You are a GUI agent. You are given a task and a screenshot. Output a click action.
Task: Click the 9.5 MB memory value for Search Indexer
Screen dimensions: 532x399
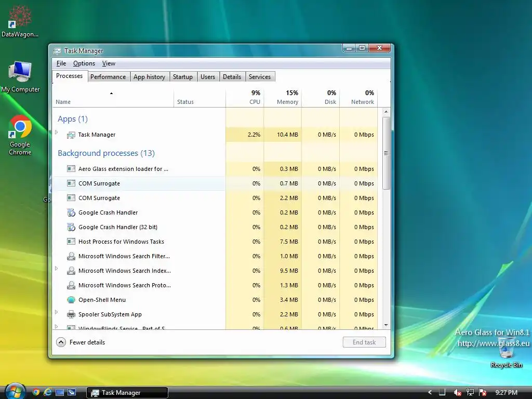click(x=289, y=271)
